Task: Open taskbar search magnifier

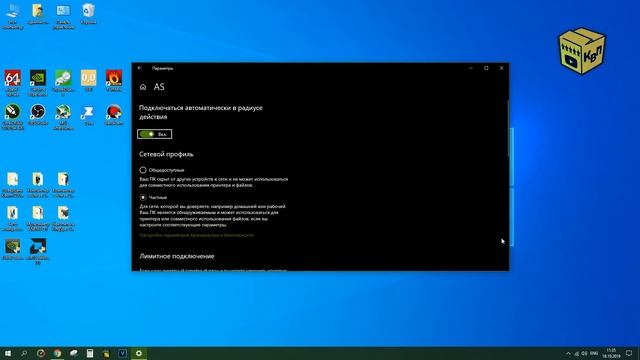Action: pyautogui.click(x=24, y=353)
